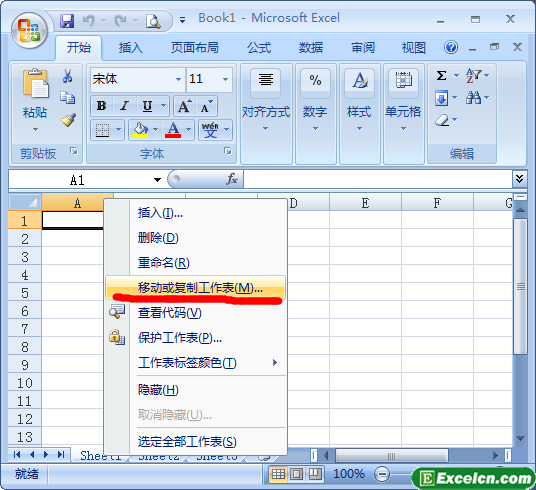Choose 查看代码(V) in context menu
Screen dimensions: 536x490
(196, 313)
